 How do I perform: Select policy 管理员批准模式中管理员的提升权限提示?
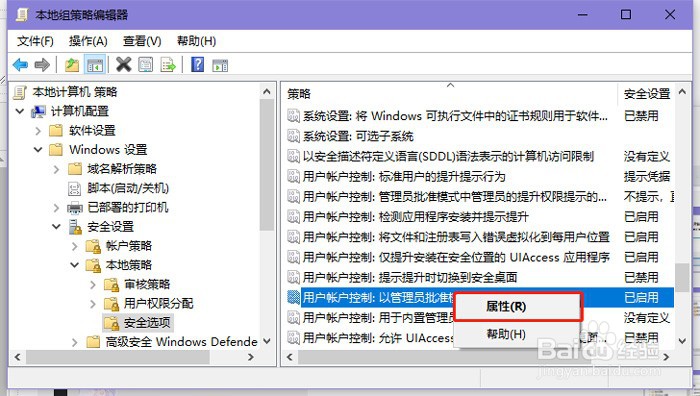(454, 196)
